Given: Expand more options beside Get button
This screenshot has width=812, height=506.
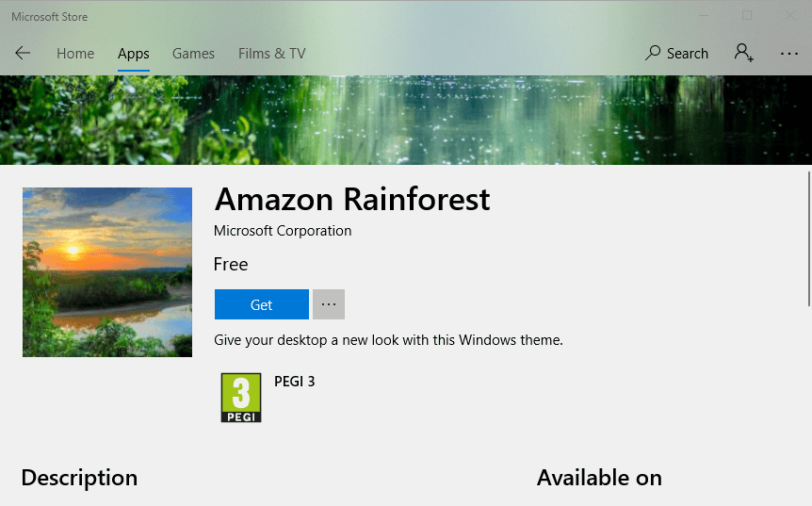Looking at the screenshot, I should tap(329, 304).
